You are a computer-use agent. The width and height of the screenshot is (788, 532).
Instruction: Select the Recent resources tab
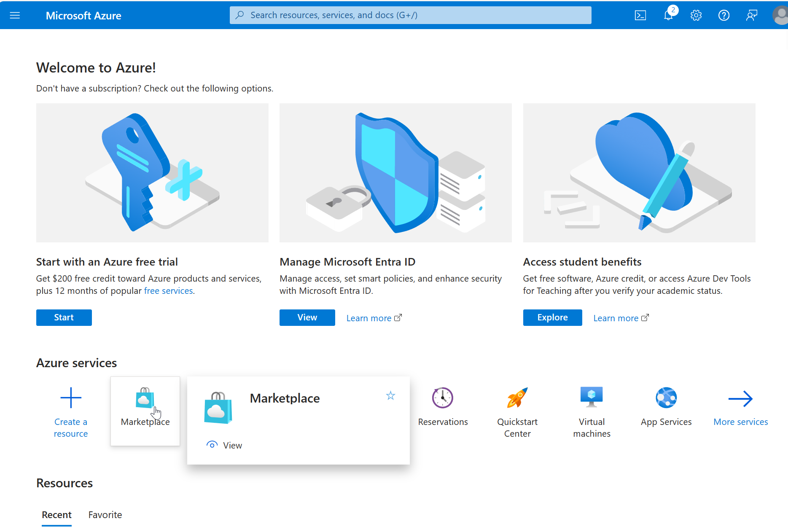[56, 515]
